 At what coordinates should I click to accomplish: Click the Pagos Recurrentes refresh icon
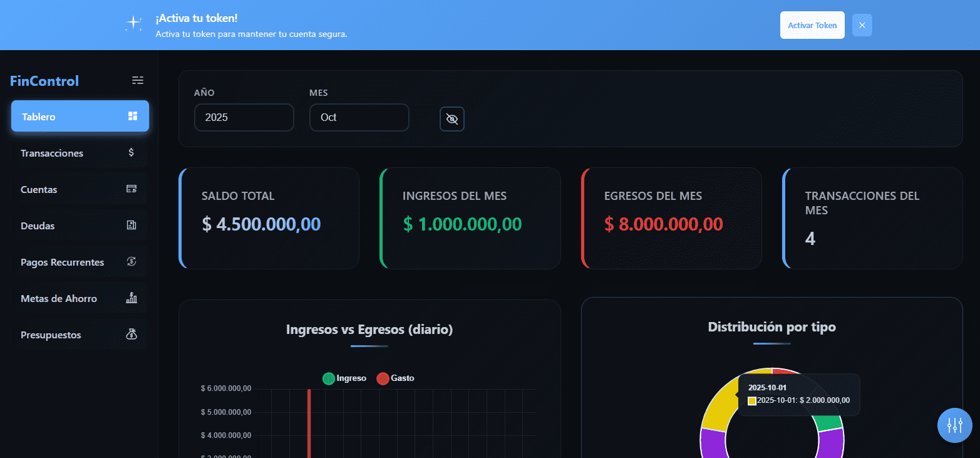point(132,261)
